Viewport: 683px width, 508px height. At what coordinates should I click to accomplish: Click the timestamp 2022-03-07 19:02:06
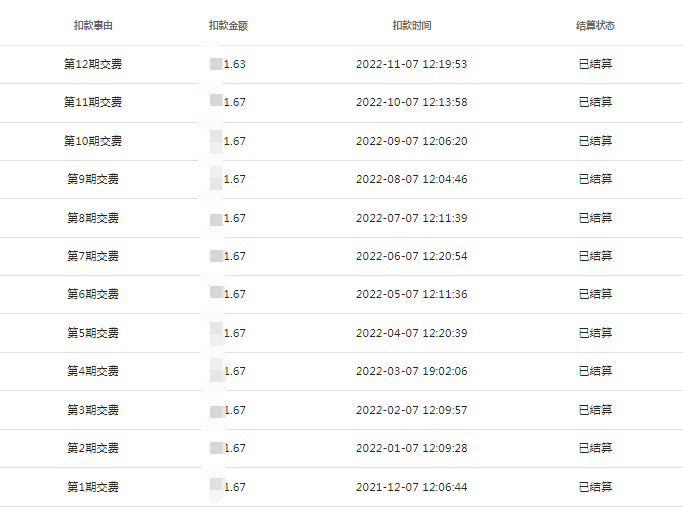pos(412,371)
